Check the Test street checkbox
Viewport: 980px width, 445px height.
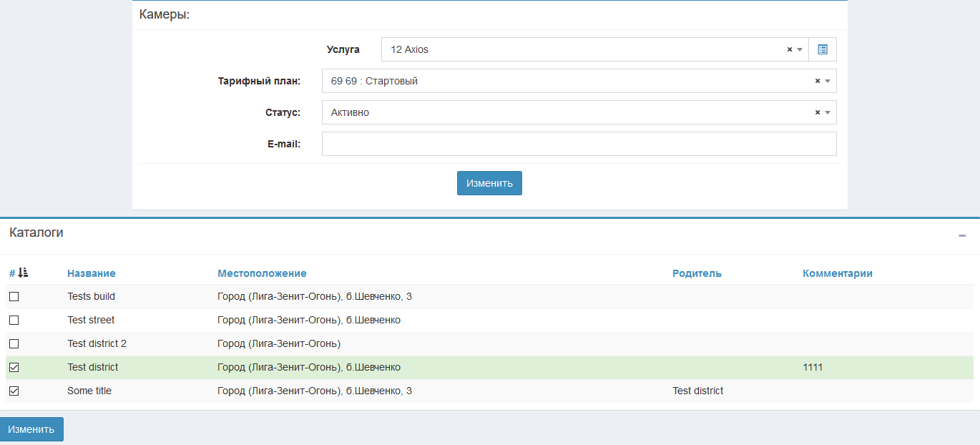14,321
